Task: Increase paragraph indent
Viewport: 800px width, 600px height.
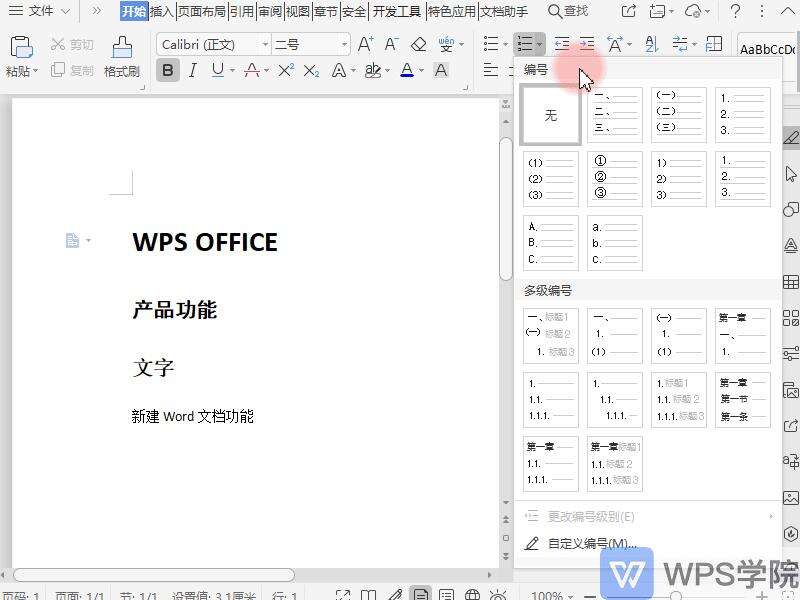Action: (587, 44)
